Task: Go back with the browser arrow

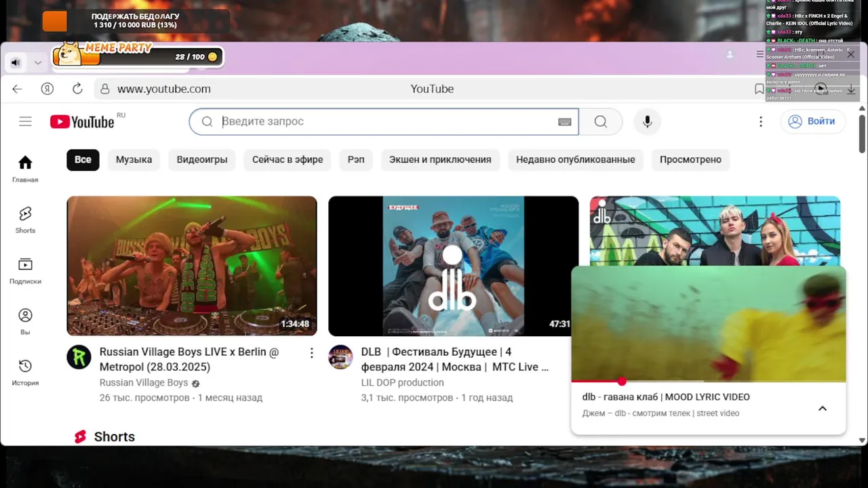Action: [x=17, y=89]
